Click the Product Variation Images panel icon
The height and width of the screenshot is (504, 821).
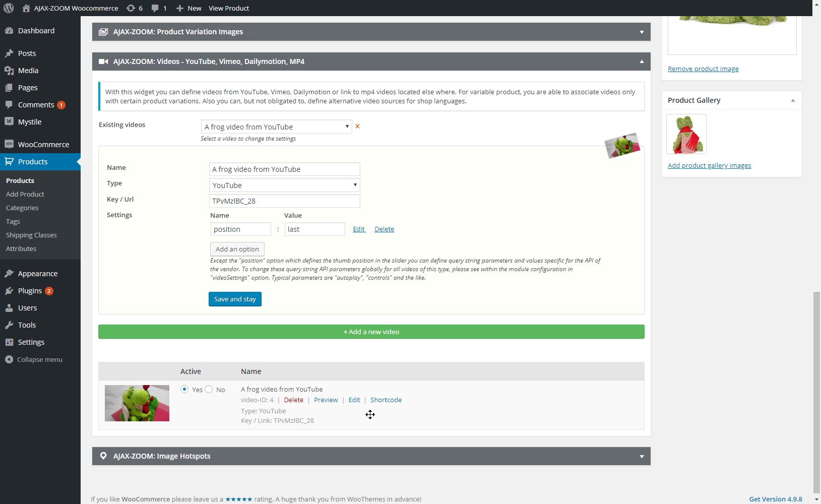click(103, 32)
